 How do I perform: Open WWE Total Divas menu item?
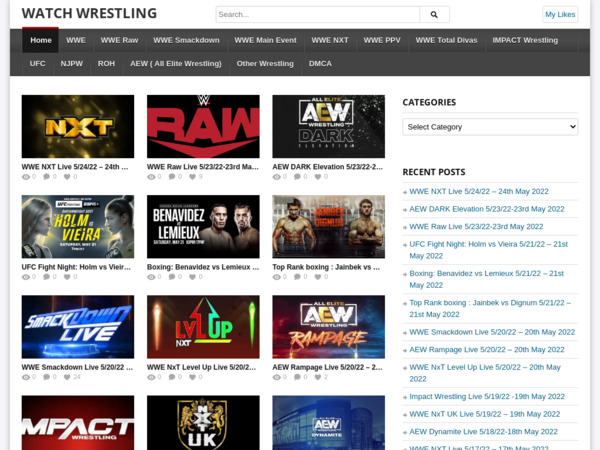point(447,41)
